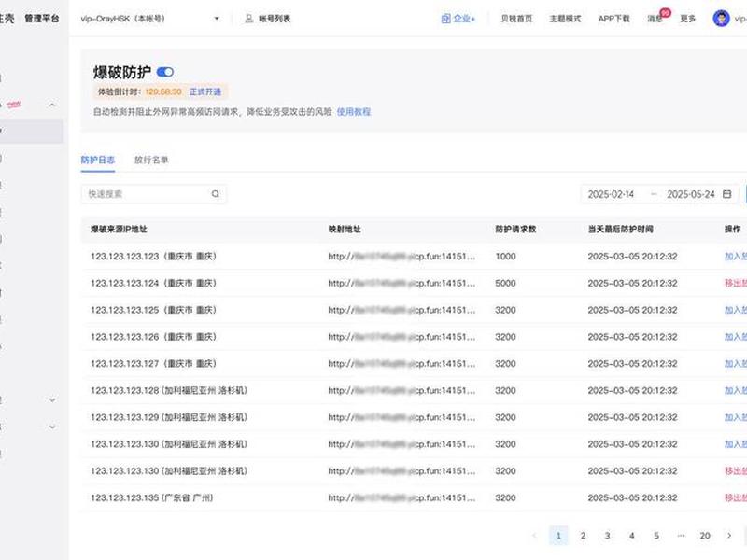The height and width of the screenshot is (560, 747).
Task: Expand the upper of two collapsed sidebar sections
Action: click(x=52, y=400)
